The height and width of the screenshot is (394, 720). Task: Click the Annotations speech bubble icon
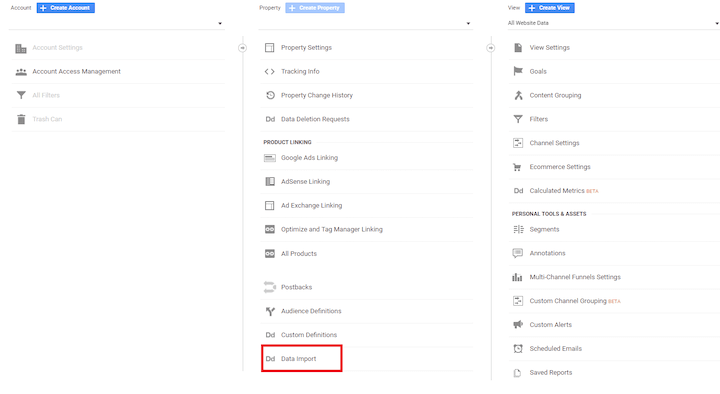[x=518, y=253]
